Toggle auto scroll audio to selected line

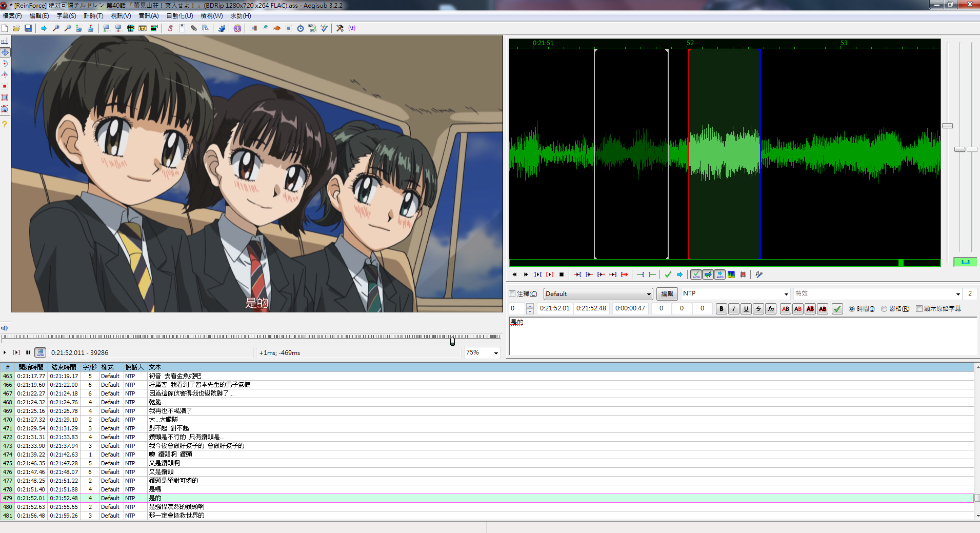pyautogui.click(x=719, y=274)
